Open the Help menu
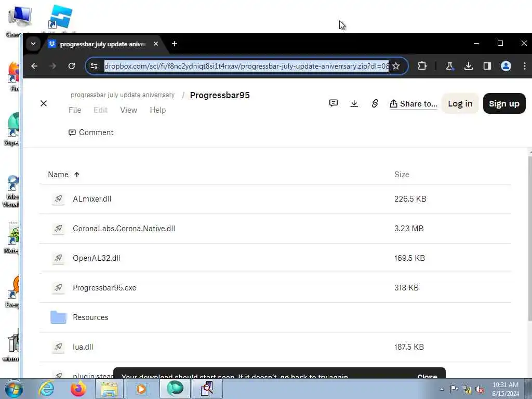Viewport: 532px width, 399px height. pyautogui.click(x=158, y=110)
